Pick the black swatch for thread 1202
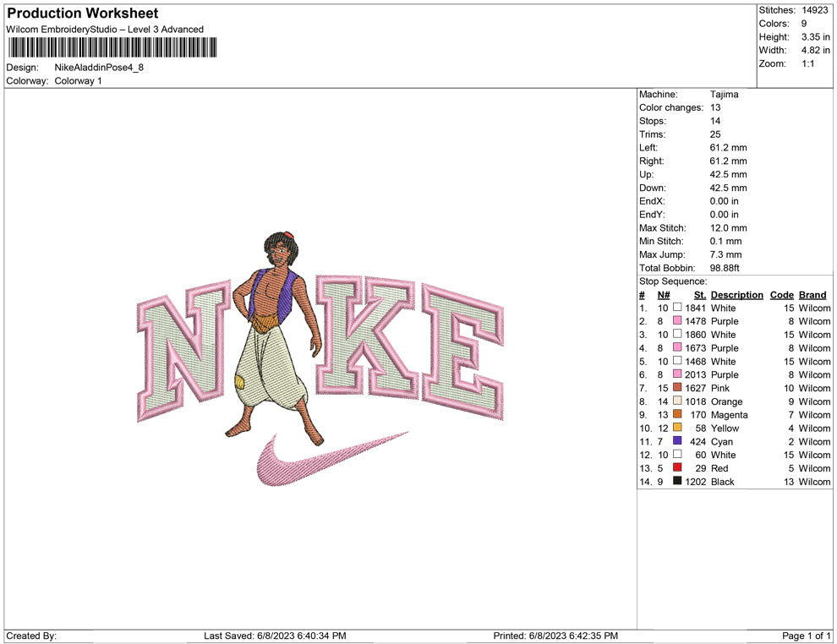Screen dimensions: 837x644 tap(677, 482)
